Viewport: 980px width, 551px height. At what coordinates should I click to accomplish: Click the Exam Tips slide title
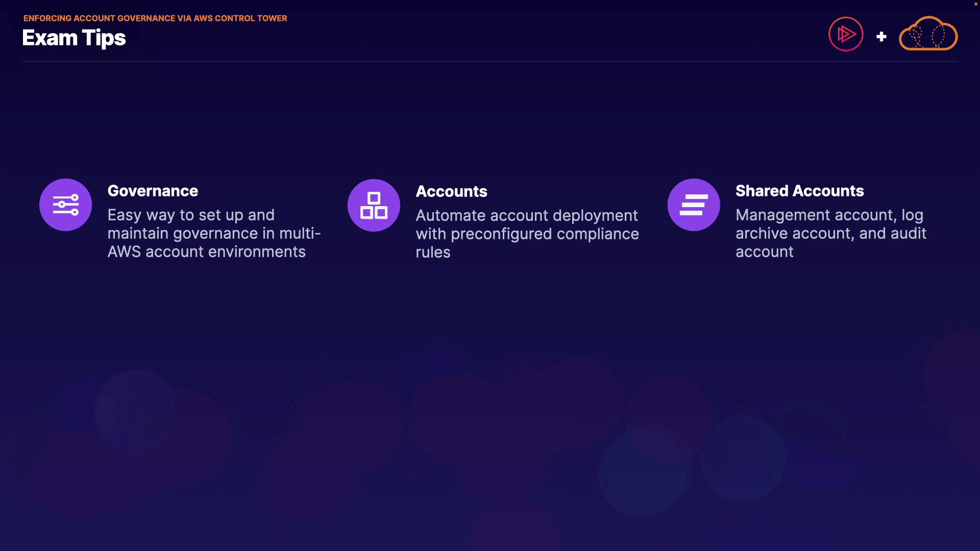pos(74,38)
